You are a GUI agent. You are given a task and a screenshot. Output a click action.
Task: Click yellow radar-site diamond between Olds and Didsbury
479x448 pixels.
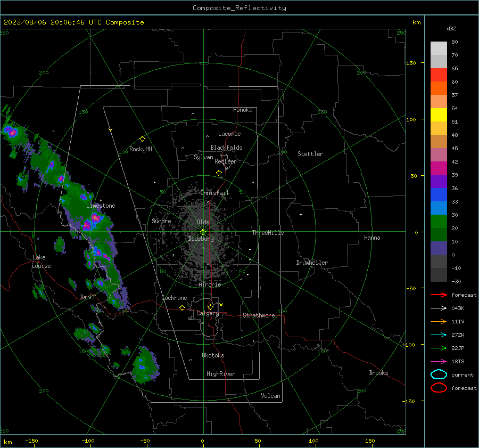point(203,232)
